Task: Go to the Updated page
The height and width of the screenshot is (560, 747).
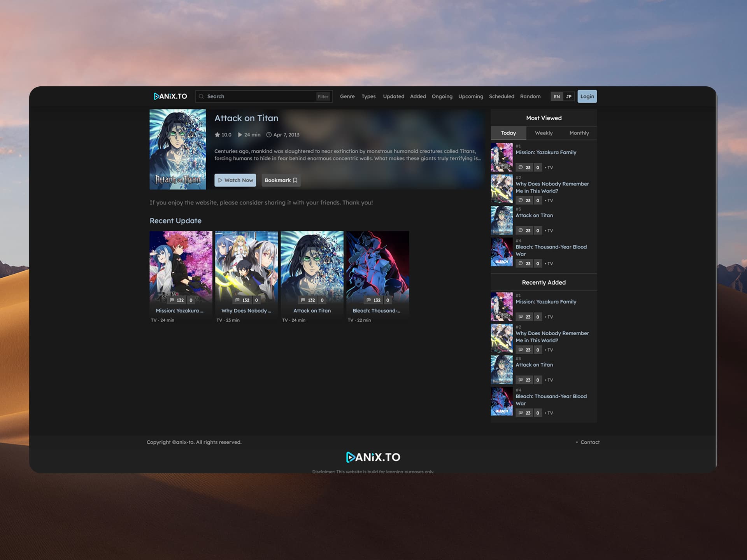Action: [393, 96]
